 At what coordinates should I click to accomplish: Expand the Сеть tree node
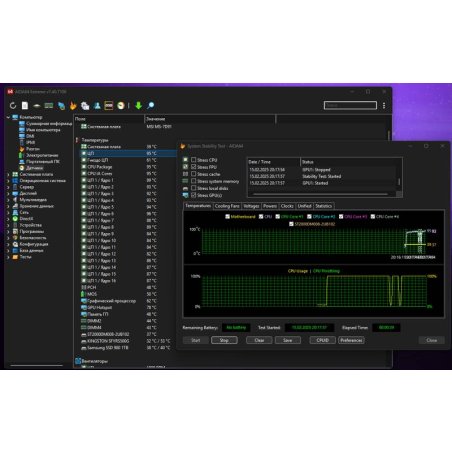[x=8, y=212]
